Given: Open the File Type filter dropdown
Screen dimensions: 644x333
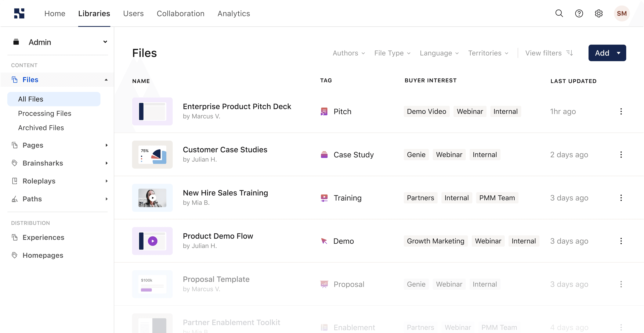Looking at the screenshot, I should click(x=392, y=53).
